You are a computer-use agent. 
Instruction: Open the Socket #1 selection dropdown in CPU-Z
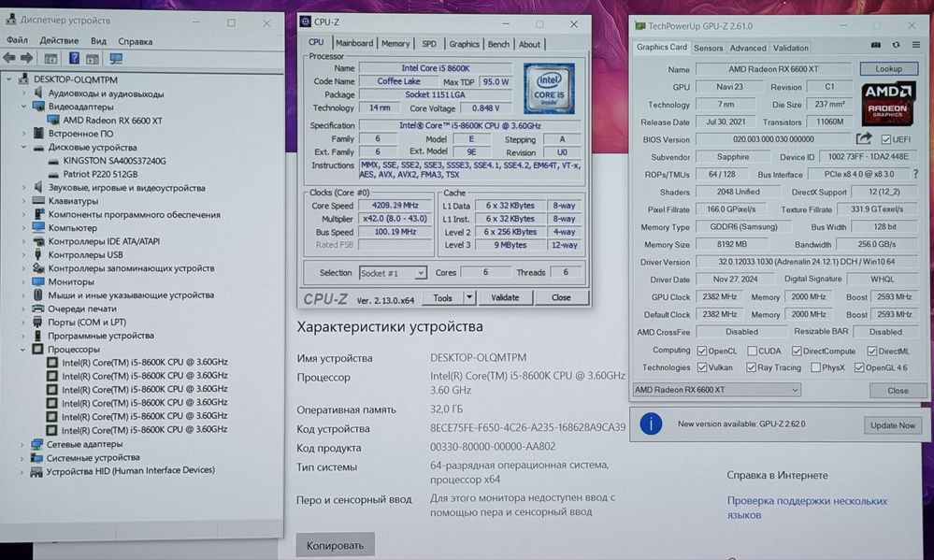[393, 273]
